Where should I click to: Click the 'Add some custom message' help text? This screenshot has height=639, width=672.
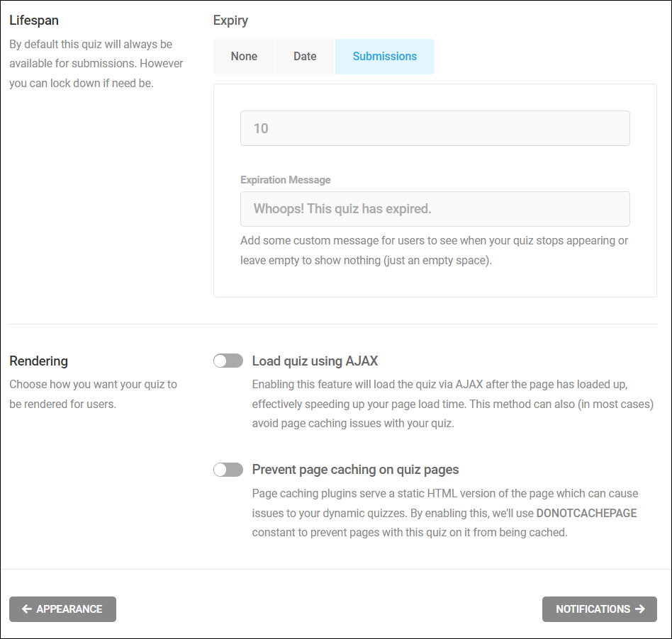434,251
